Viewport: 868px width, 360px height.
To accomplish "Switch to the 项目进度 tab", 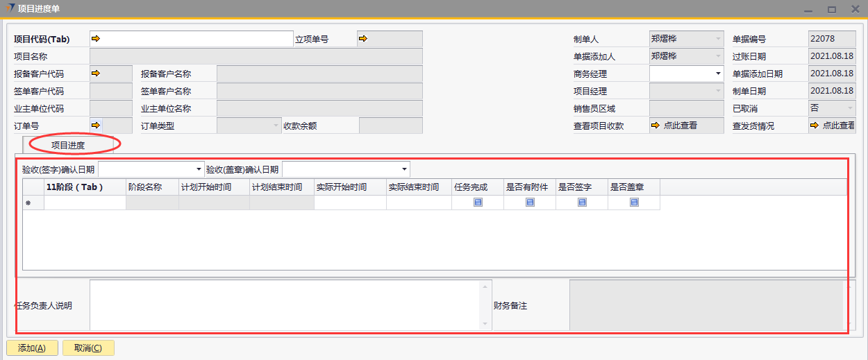I will click(68, 144).
